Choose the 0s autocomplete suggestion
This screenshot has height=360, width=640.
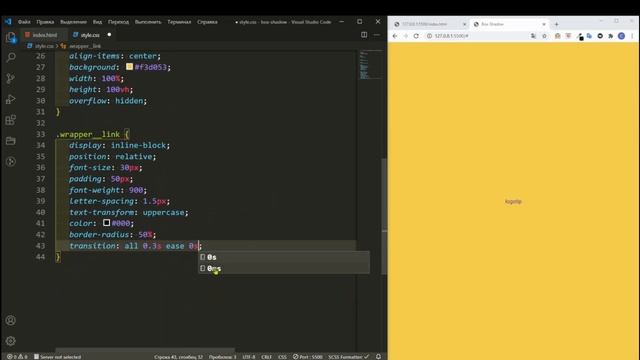pyautogui.click(x=284, y=257)
